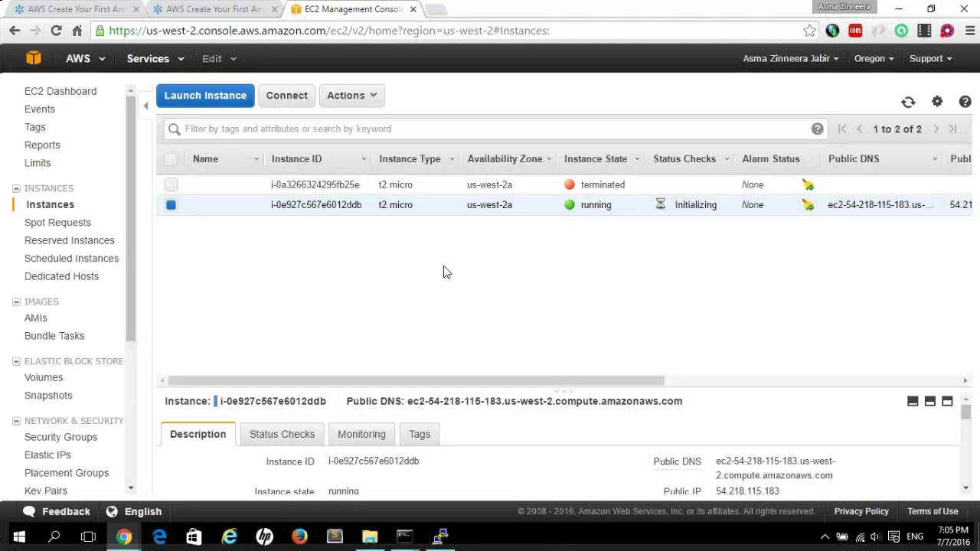This screenshot has height=551, width=980.
Task: Sort by the Instance State column
Action: pyautogui.click(x=596, y=159)
